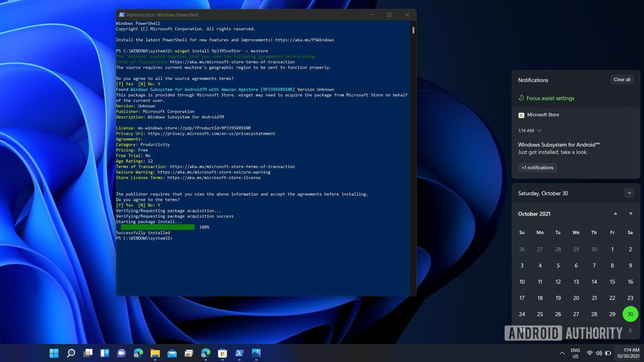Open the Photos app taskbar icon

[256, 353]
